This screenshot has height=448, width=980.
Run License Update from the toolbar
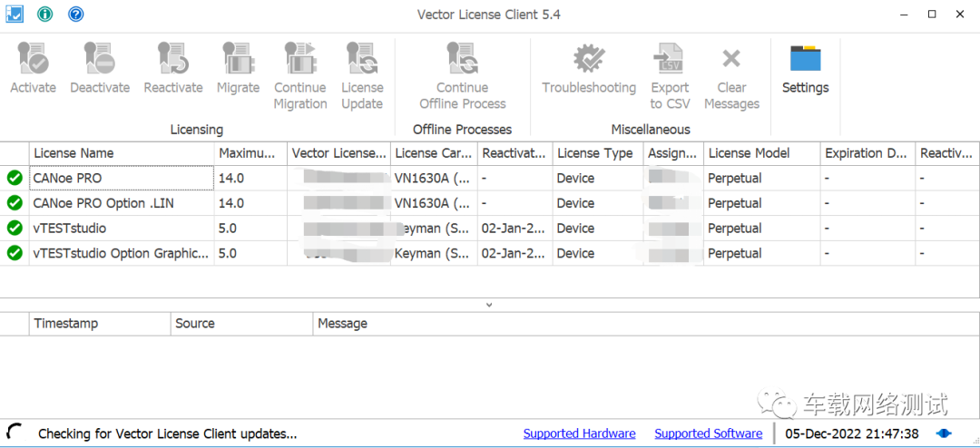coord(362,76)
